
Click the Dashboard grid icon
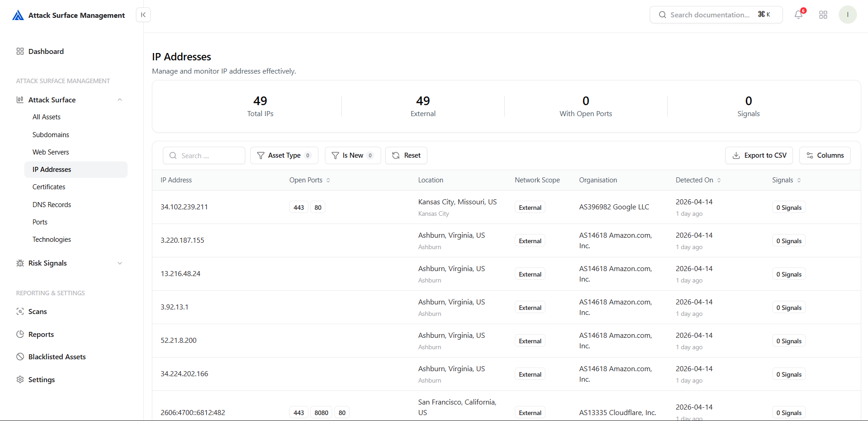[20, 51]
